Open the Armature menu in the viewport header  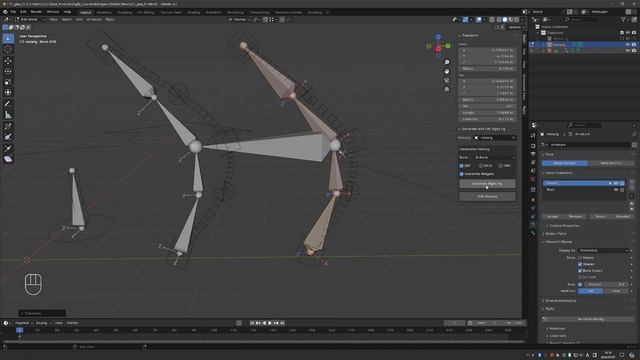point(94,19)
